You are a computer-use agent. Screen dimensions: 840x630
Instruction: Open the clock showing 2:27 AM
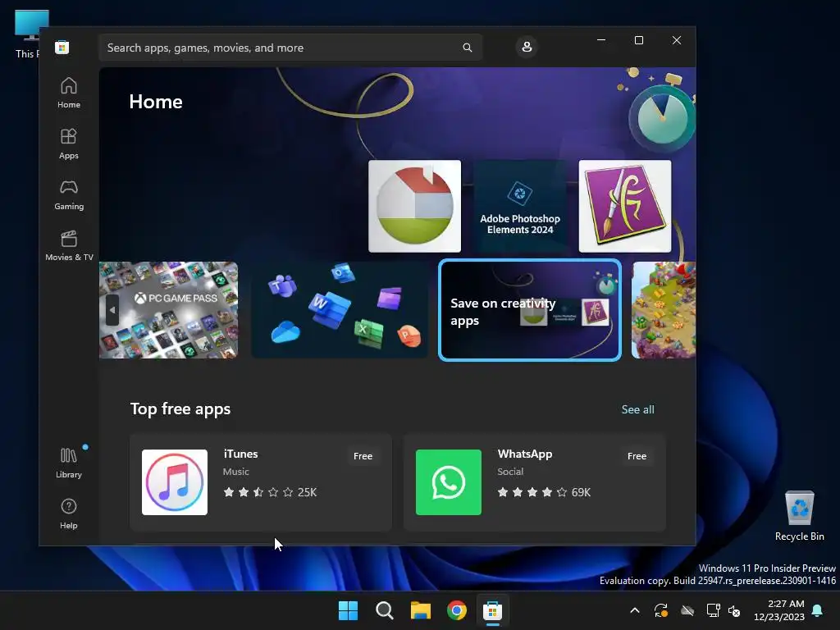point(779,610)
